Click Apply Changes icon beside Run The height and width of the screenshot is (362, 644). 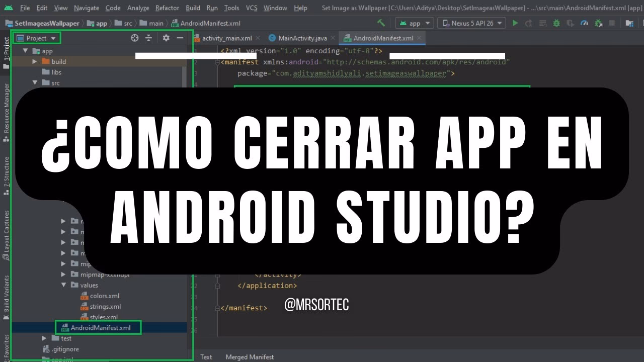tap(528, 23)
